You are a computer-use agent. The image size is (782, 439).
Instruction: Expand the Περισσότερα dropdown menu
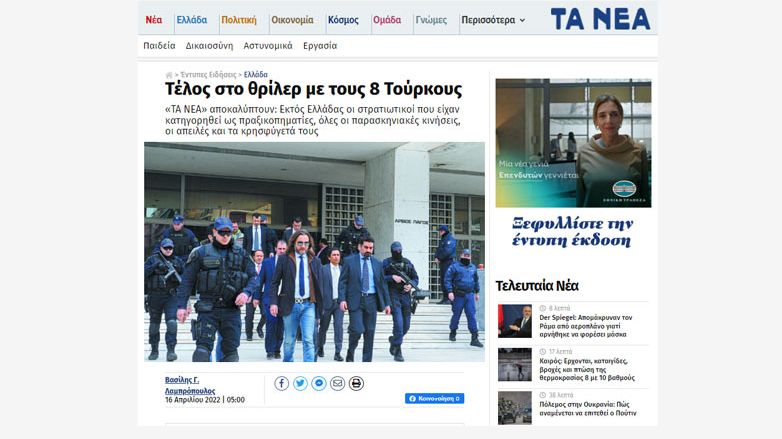click(x=493, y=20)
